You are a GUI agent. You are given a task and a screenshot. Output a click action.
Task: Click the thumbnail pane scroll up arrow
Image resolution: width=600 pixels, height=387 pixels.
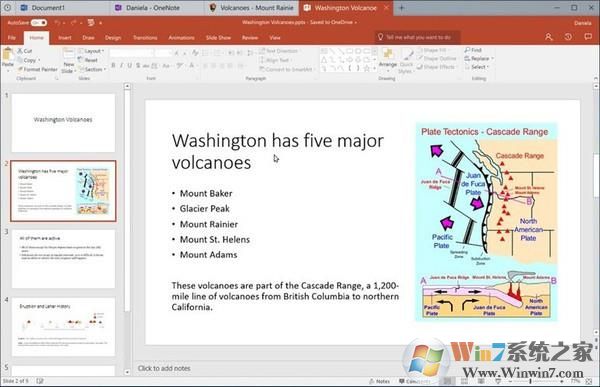point(127,87)
